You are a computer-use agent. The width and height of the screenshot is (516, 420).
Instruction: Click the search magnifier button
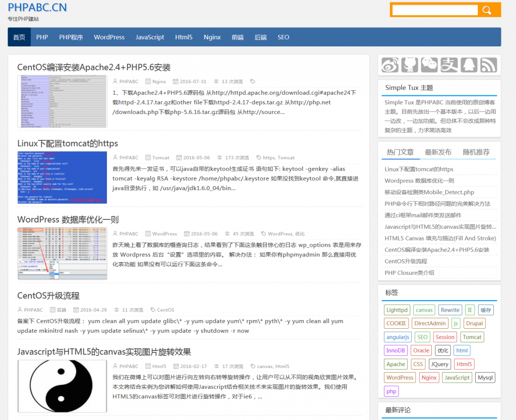click(x=487, y=10)
